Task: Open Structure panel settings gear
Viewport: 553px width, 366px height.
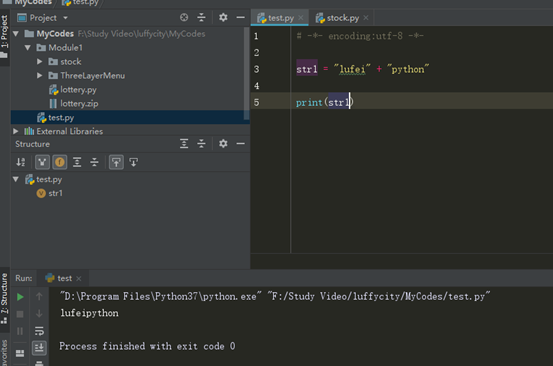Action: tap(223, 144)
